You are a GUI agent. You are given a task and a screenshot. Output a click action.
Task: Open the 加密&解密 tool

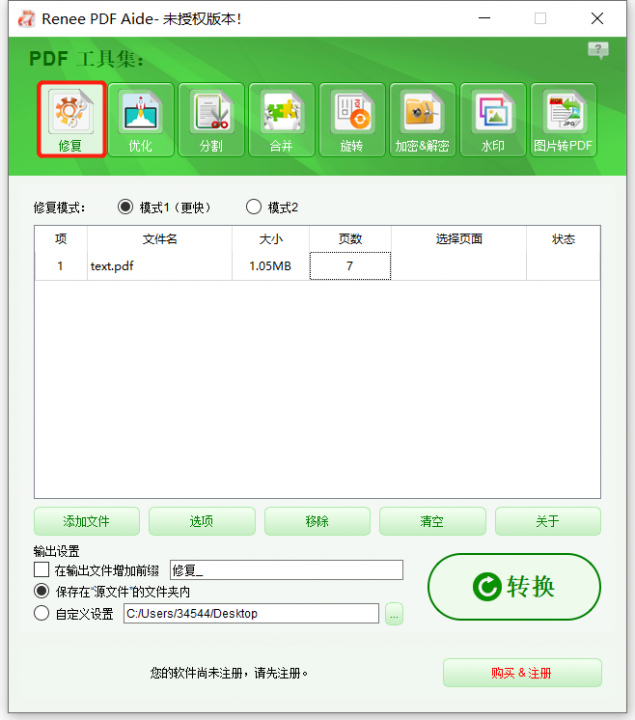point(422,119)
